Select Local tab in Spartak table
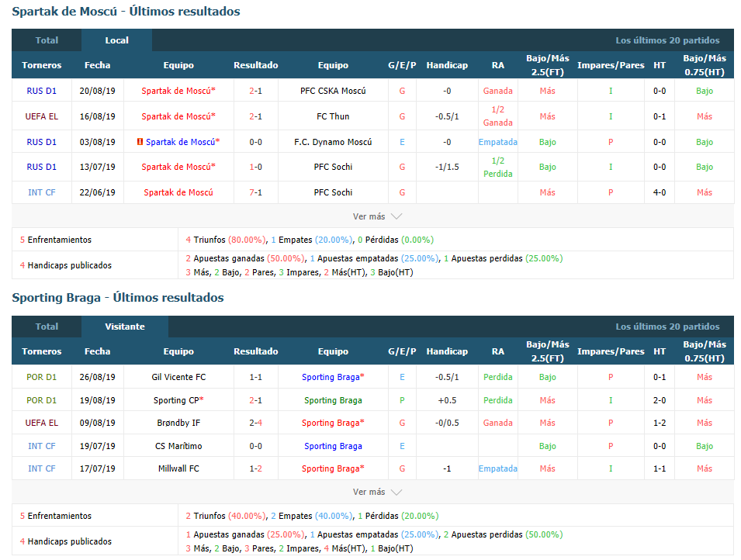The image size is (741, 560). [x=116, y=40]
